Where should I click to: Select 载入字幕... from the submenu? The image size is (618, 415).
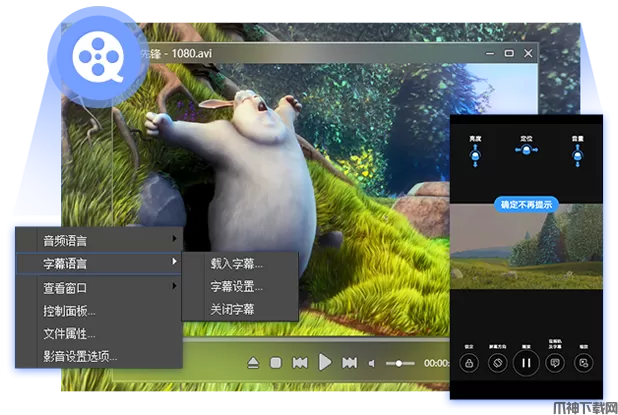point(237,264)
